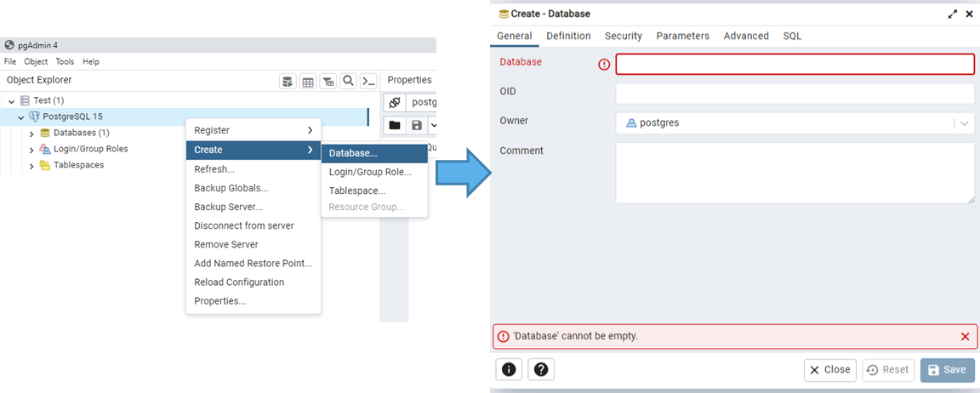
Task: Select Backup Server... in context menu
Action: tap(254, 207)
